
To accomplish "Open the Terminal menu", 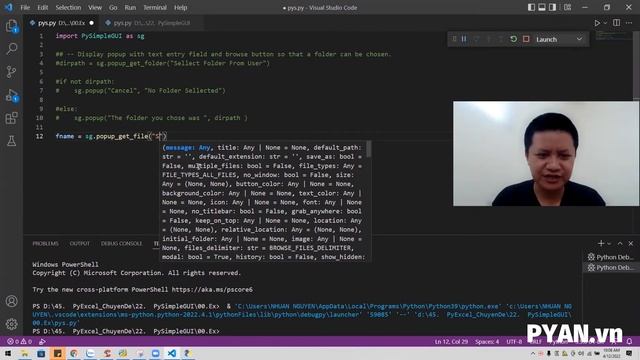I will 155,7.
